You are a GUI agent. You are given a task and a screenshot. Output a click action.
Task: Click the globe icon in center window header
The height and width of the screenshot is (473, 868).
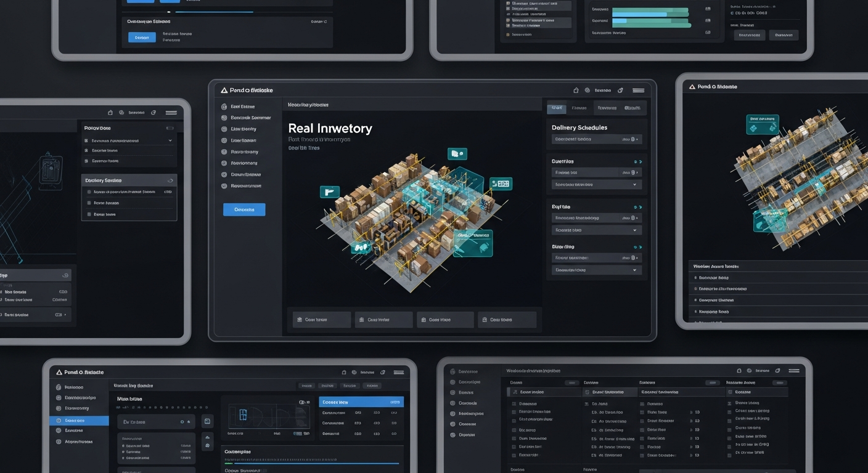[588, 90]
